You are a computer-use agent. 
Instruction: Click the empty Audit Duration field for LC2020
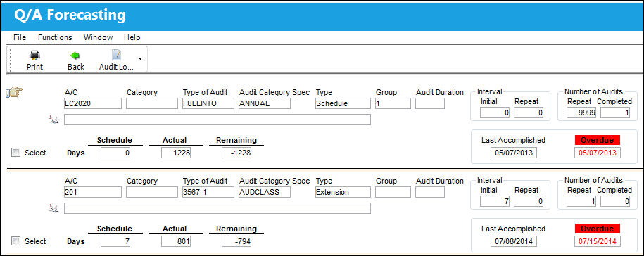430,103
